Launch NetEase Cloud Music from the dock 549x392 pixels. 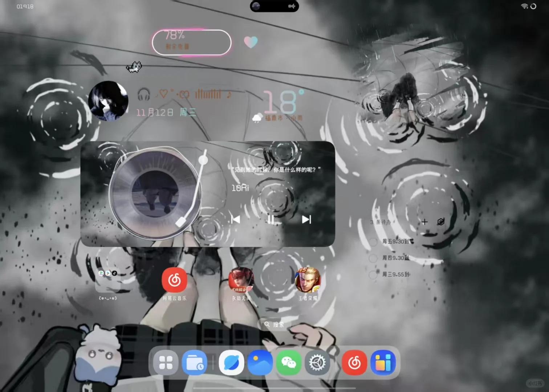354,363
